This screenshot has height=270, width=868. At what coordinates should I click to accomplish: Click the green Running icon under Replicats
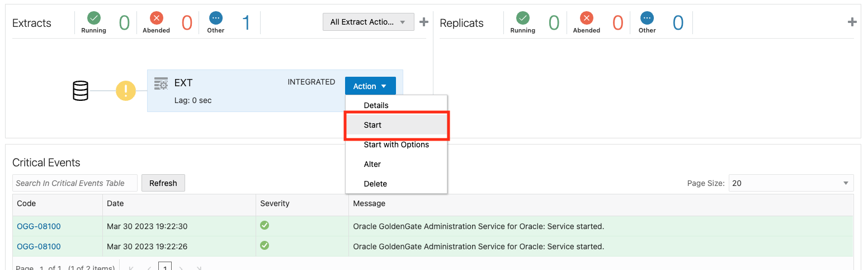pyautogui.click(x=522, y=18)
